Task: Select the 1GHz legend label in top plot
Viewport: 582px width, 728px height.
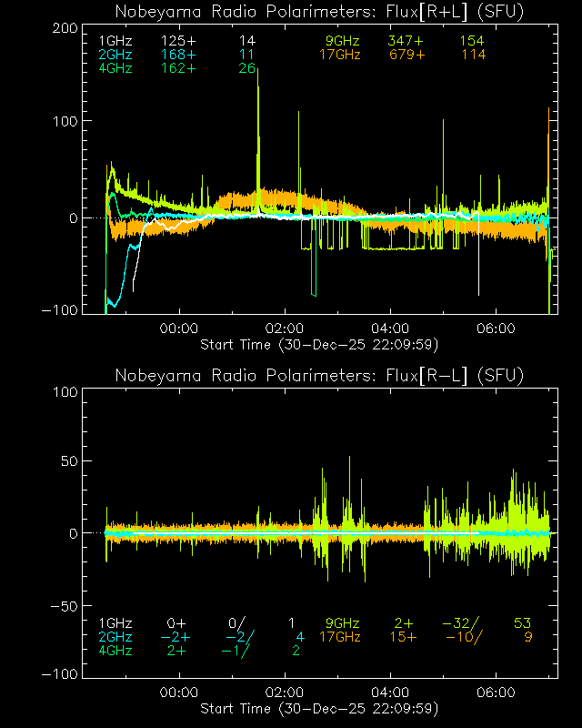Action: point(115,41)
